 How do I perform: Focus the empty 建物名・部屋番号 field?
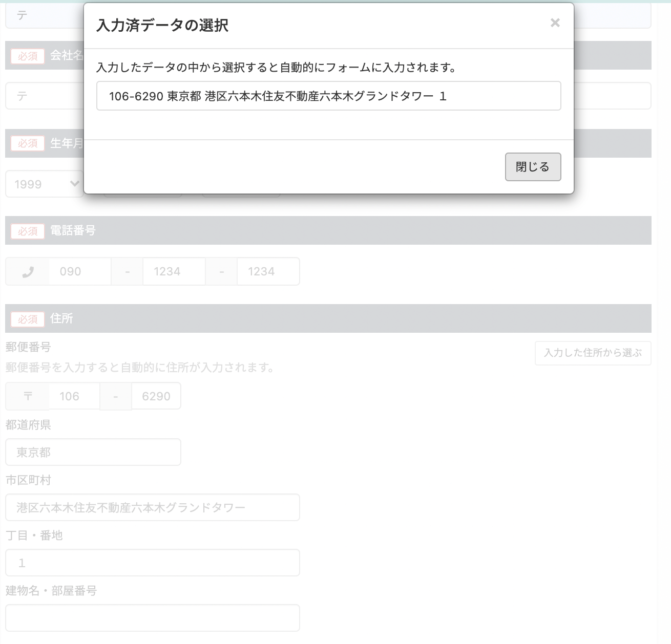153,618
